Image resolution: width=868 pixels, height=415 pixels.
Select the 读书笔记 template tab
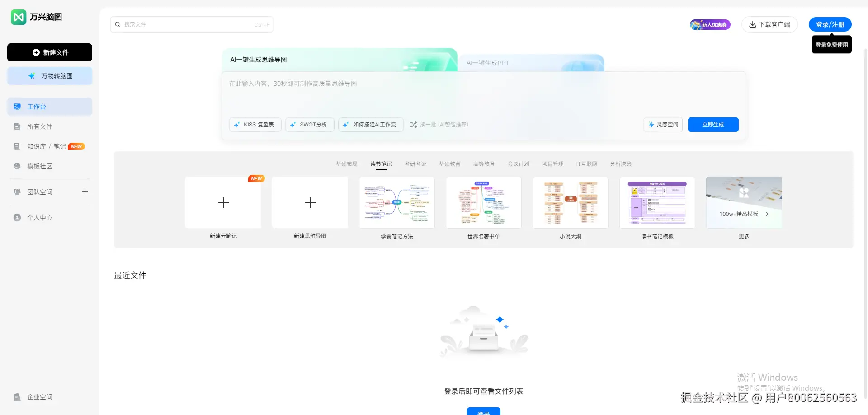click(x=381, y=164)
